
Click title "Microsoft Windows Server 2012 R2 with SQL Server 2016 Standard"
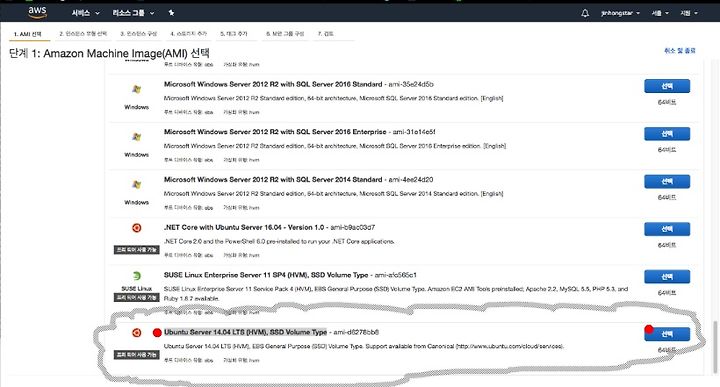pyautogui.click(x=273, y=84)
